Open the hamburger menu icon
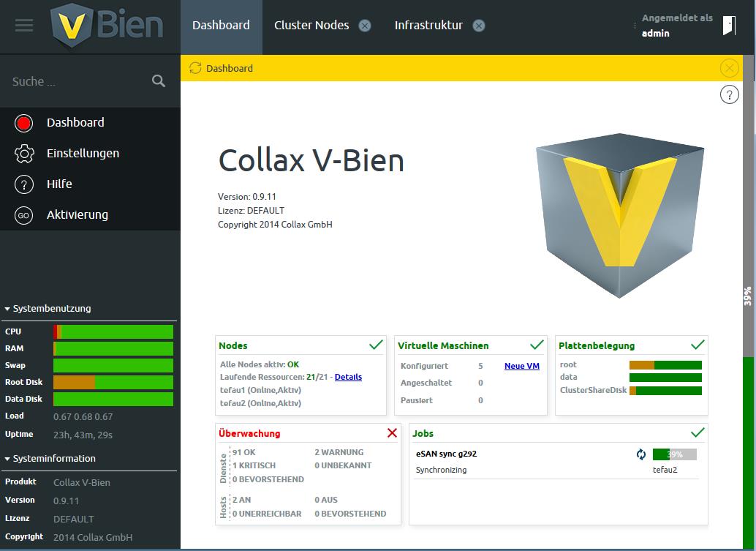The width and height of the screenshot is (756, 551). [24, 26]
